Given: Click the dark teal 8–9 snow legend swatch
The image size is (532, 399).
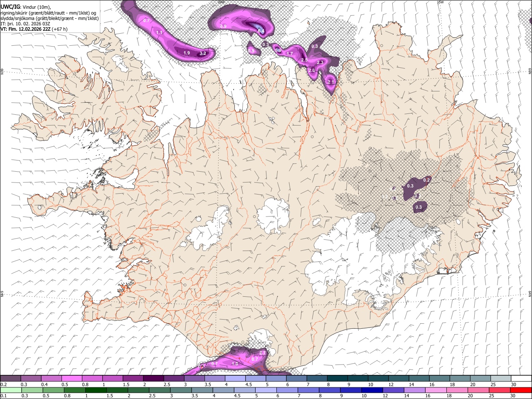Looking at the screenshot, I should pyautogui.click(x=337, y=378).
